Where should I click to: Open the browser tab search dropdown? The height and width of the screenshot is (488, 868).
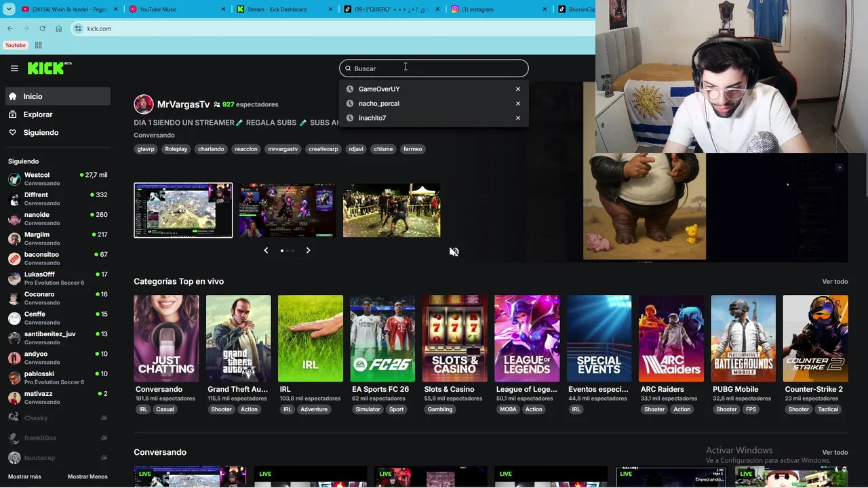click(x=9, y=9)
